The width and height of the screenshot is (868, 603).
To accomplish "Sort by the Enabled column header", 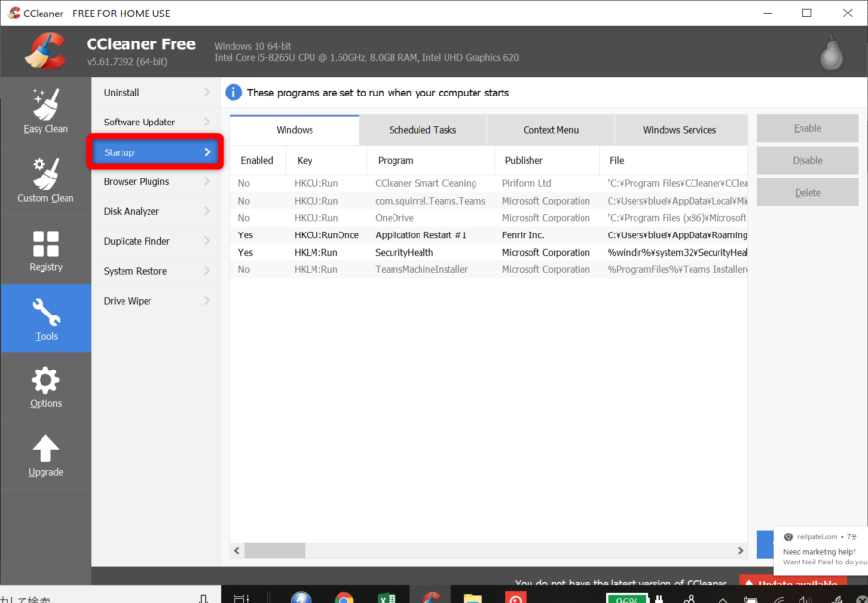I will click(x=258, y=160).
